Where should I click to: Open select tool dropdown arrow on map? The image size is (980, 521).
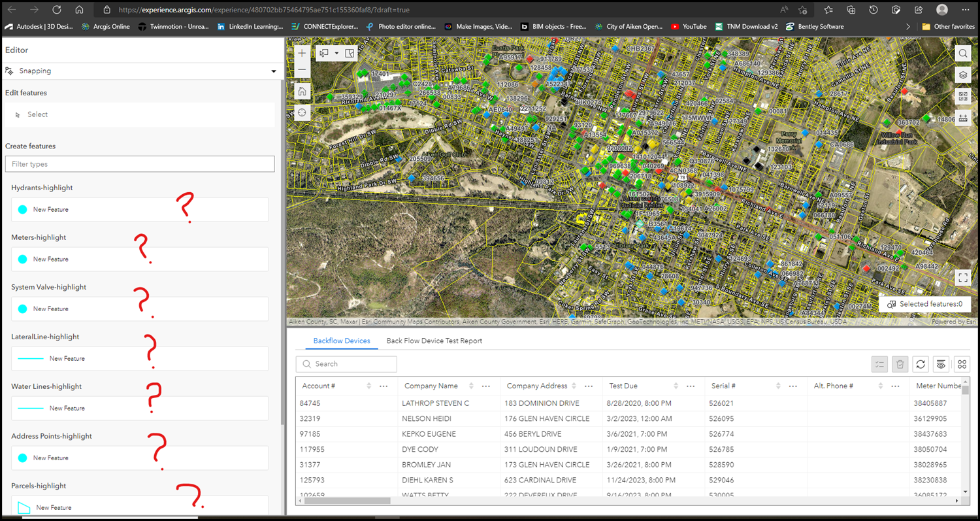(336, 53)
